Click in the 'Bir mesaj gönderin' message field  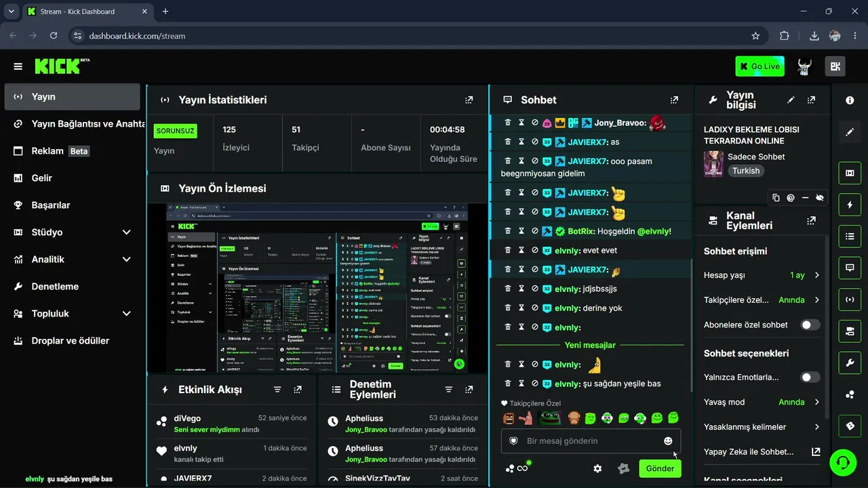(x=591, y=441)
